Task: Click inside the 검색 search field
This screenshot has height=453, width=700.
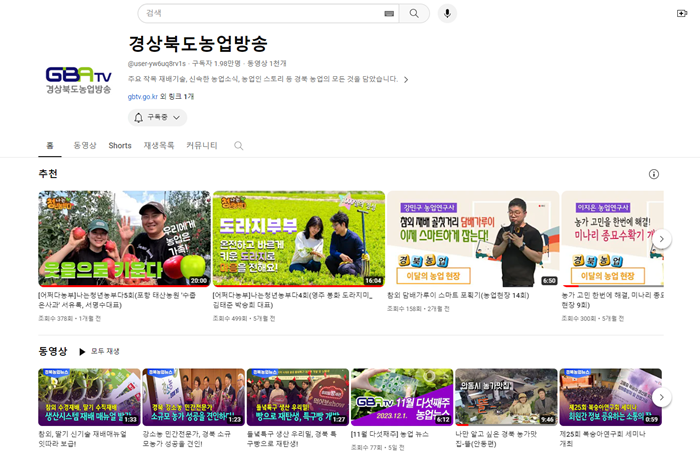Action: 260,14
